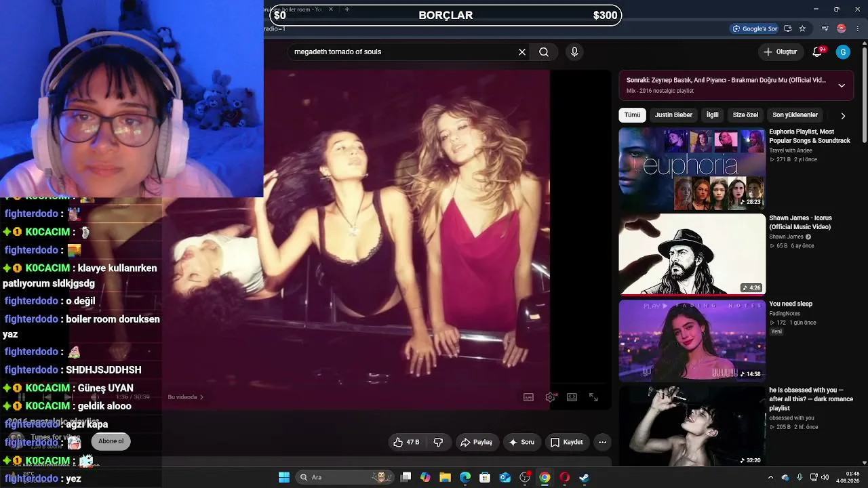868x488 pixels.
Task: Open YouTube notifications bell
Action: click(x=818, y=52)
